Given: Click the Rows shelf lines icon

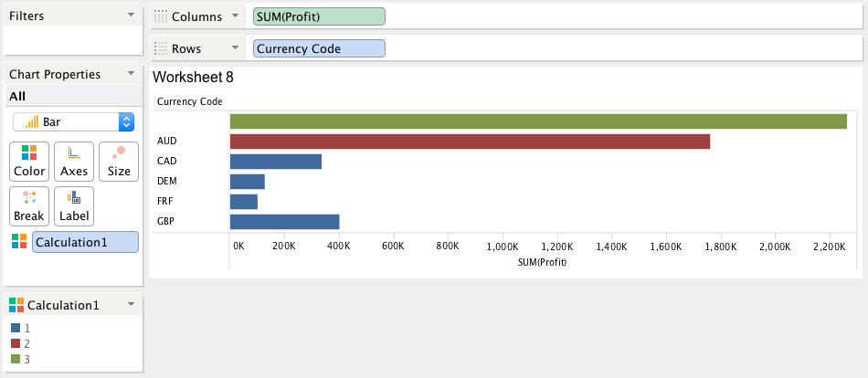Looking at the screenshot, I should pyautogui.click(x=161, y=48).
